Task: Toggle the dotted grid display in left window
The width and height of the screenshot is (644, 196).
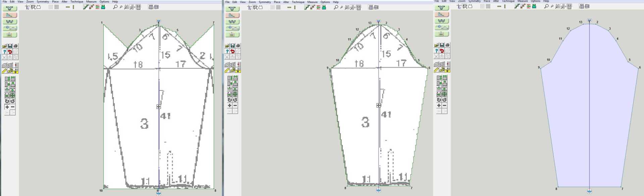Action: point(51,7)
